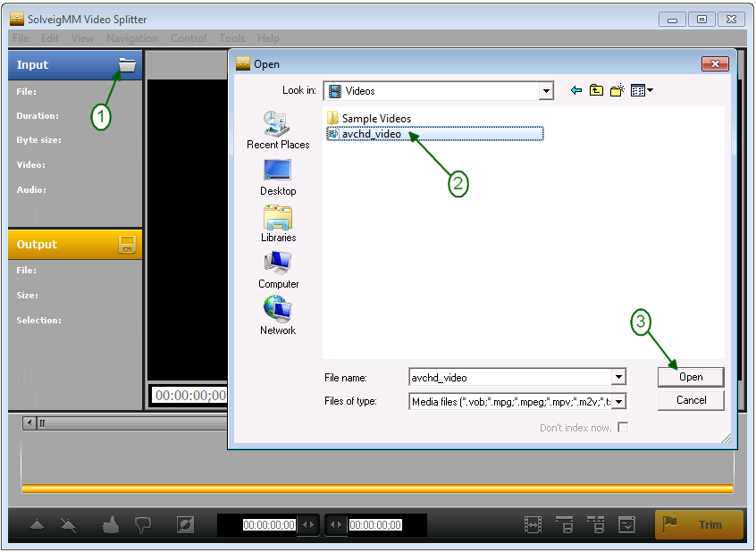The height and width of the screenshot is (552, 756).
Task: Click the add marker triangle icon
Action: pyautogui.click(x=38, y=524)
